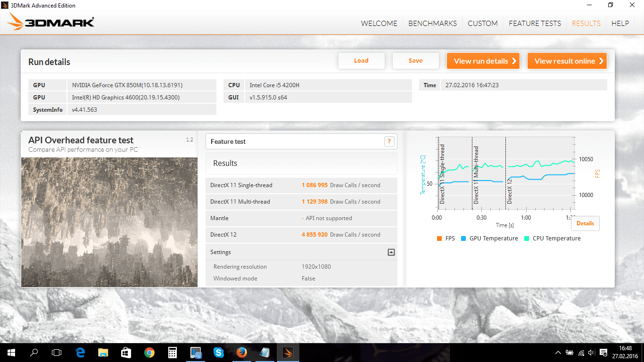
Task: Click the run time 27.02.2016 16:47:23
Action: [472, 85]
